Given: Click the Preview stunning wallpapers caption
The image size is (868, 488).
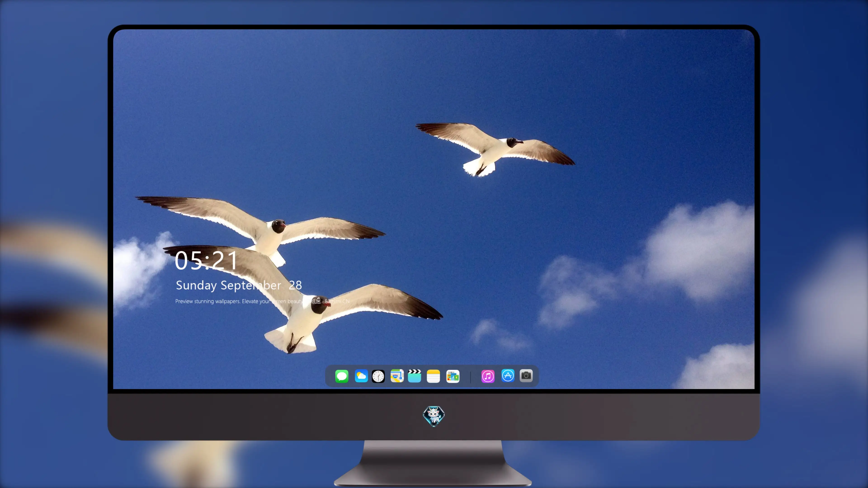Looking at the screenshot, I should (x=262, y=301).
